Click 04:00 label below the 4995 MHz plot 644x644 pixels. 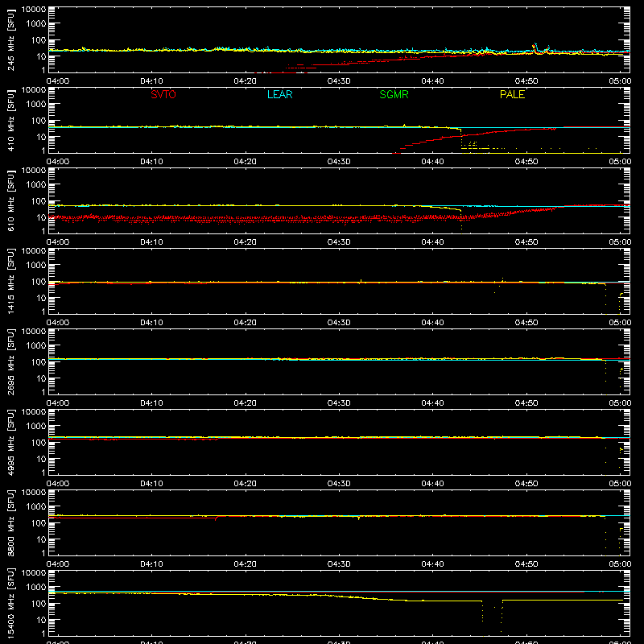tap(57, 484)
